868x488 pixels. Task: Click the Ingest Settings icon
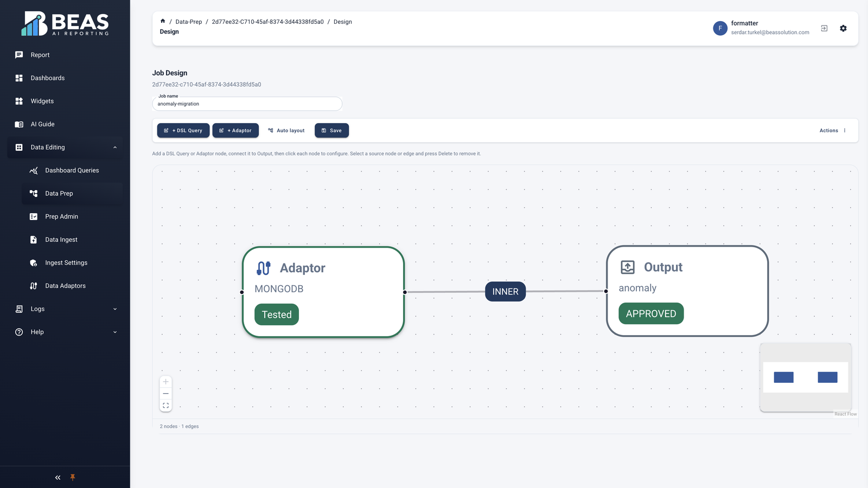click(34, 262)
